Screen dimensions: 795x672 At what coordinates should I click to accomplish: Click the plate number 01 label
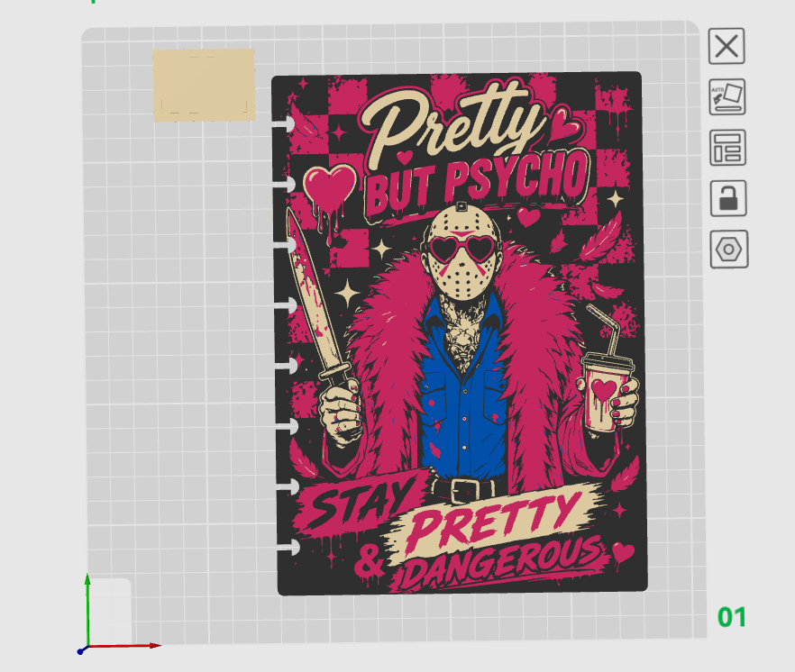(732, 617)
